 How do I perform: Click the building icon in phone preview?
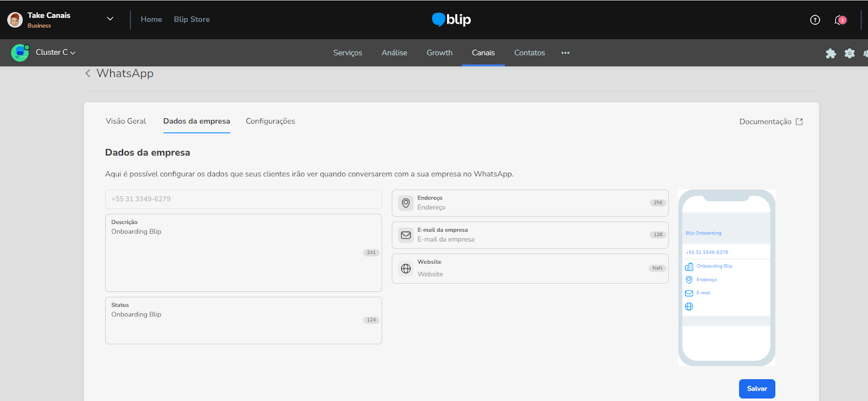(689, 266)
